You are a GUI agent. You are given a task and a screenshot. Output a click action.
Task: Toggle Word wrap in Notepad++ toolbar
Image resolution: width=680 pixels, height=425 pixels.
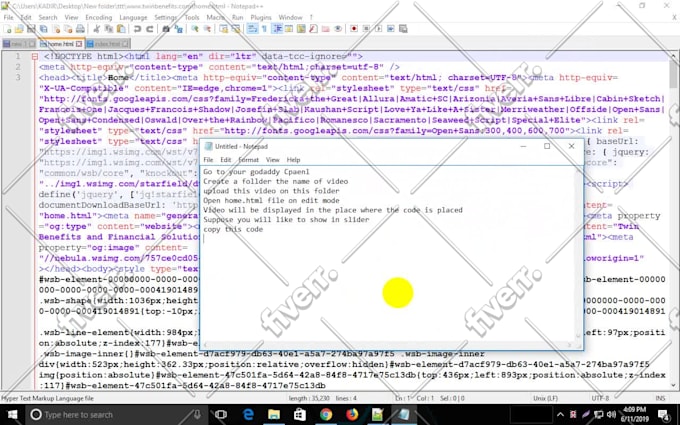(252, 29)
